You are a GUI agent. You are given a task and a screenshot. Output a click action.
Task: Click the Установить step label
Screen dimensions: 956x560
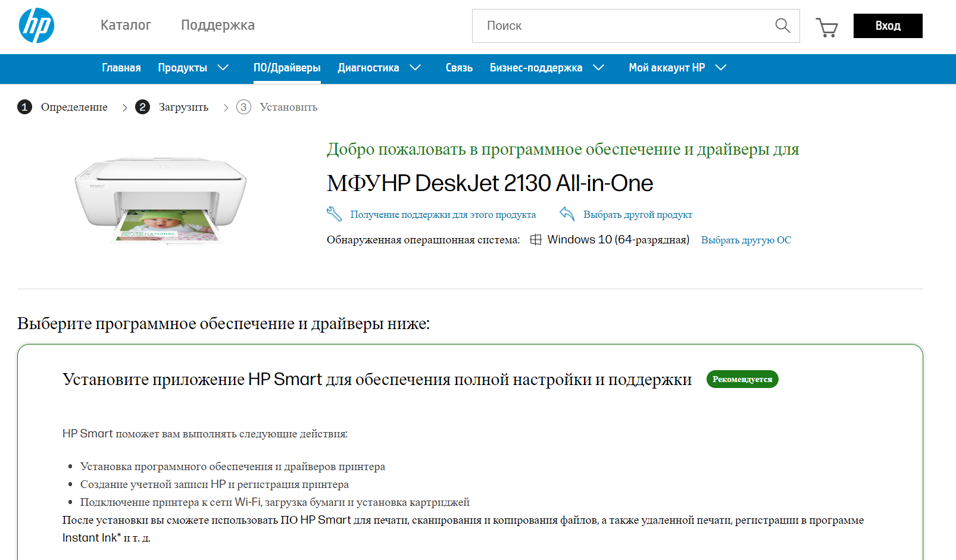(x=289, y=107)
